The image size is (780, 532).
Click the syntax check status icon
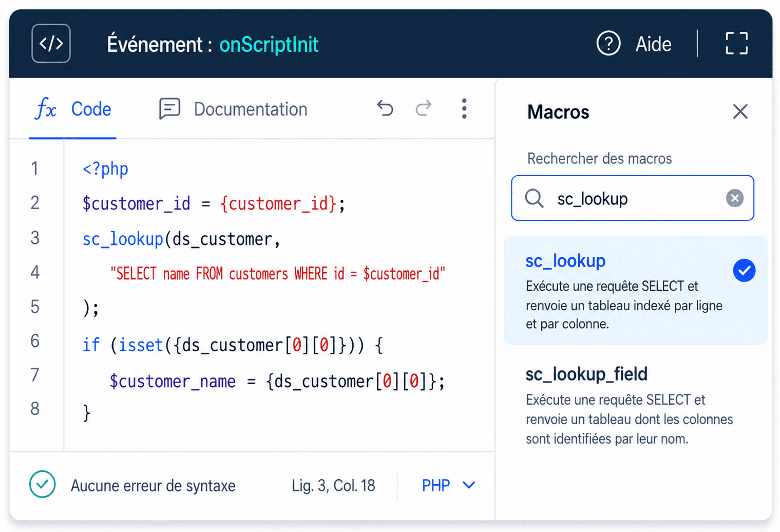(x=42, y=484)
